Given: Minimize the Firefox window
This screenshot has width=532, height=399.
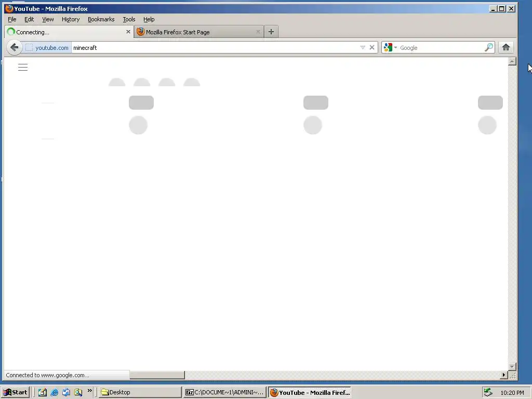Looking at the screenshot, I should tap(493, 9).
